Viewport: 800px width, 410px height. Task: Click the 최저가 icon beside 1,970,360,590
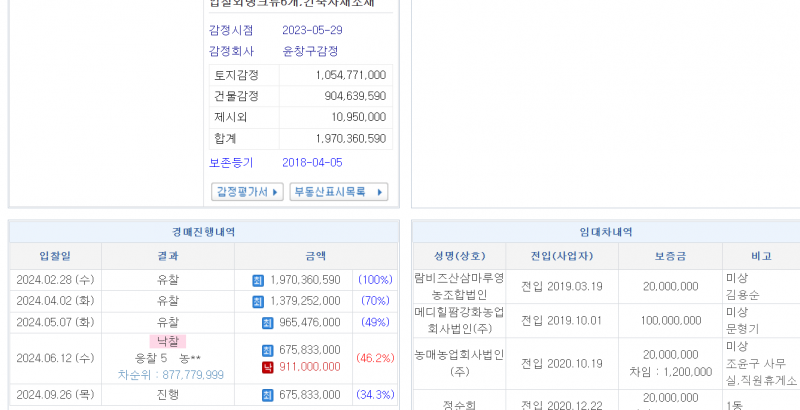tap(257, 280)
